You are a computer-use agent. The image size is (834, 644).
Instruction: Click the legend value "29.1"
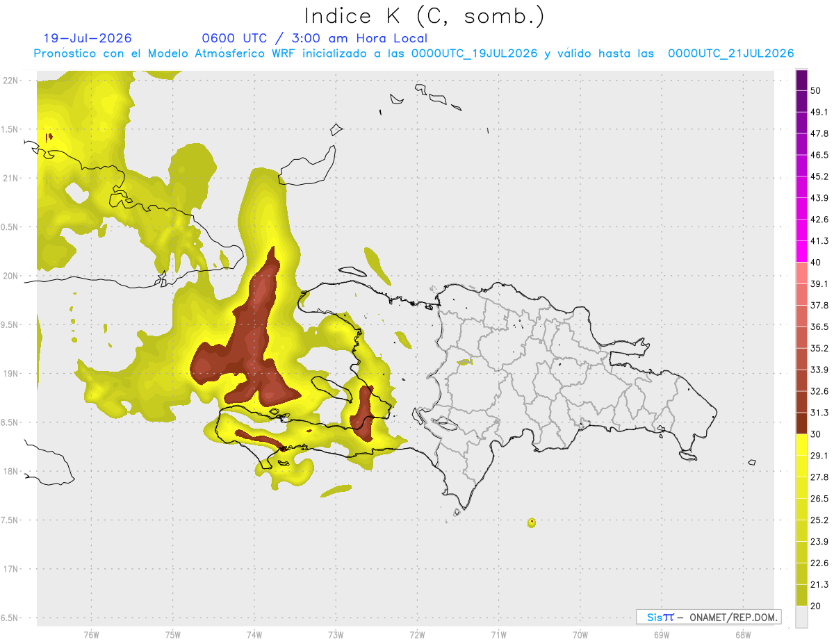pyautogui.click(x=819, y=456)
